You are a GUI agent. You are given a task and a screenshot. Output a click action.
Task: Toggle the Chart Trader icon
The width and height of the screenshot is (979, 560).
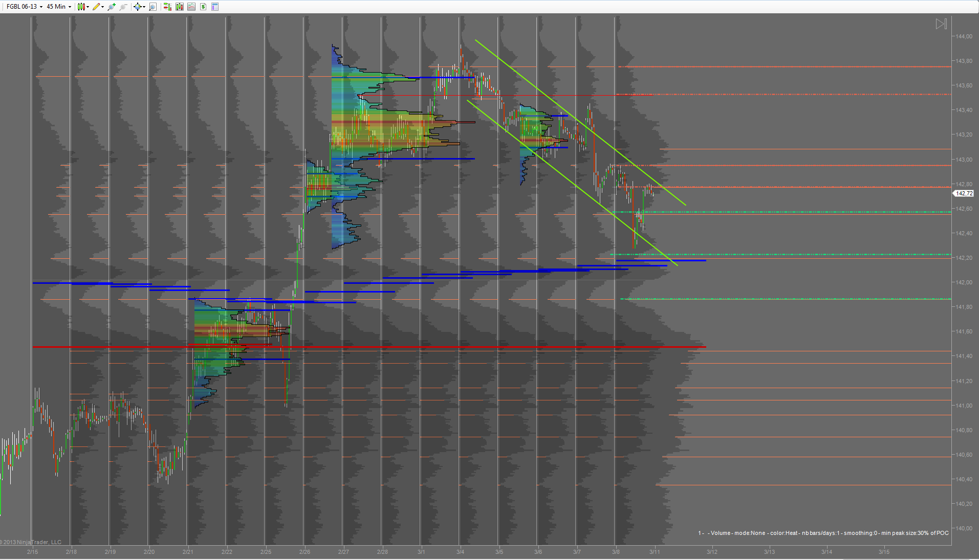click(167, 7)
